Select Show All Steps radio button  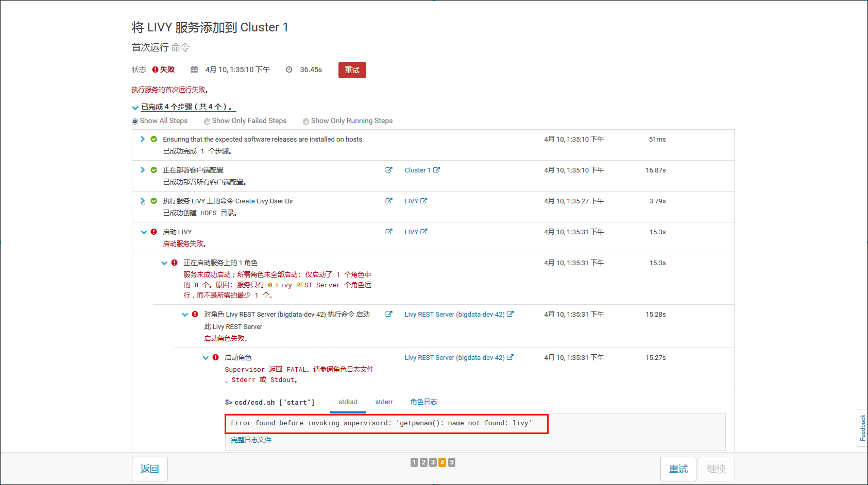135,122
